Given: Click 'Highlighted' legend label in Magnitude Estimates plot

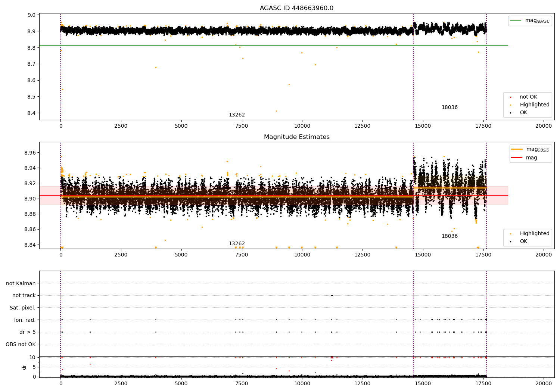Looking at the screenshot, I should tap(535, 234).
